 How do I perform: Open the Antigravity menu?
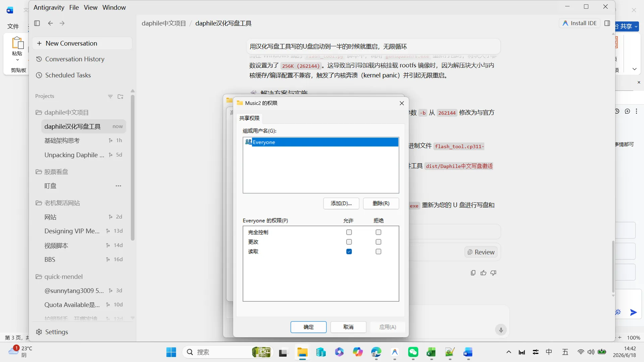tap(49, 7)
